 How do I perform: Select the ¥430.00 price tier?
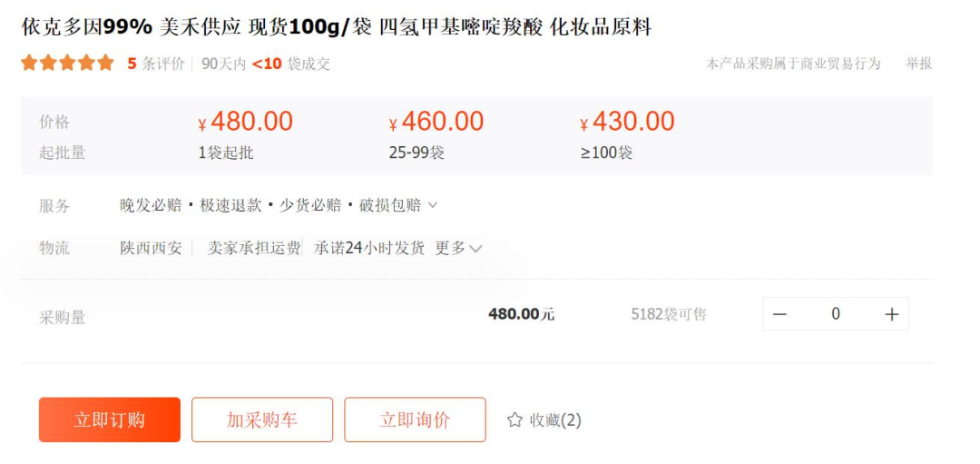click(628, 122)
